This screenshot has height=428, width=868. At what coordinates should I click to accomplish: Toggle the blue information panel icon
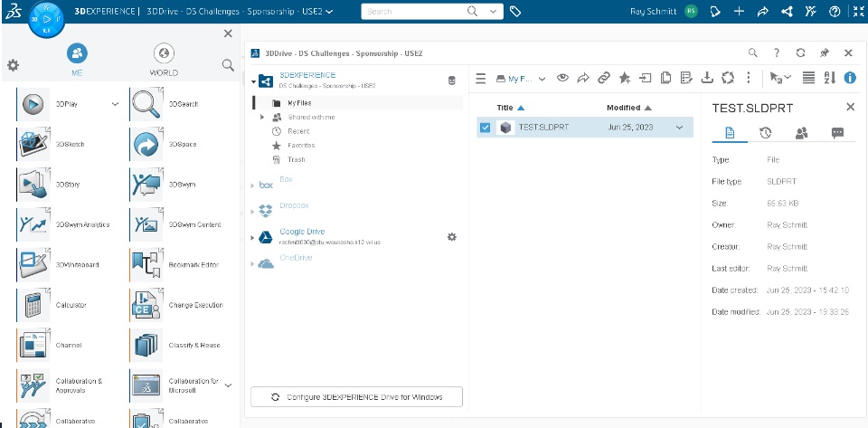click(x=850, y=78)
